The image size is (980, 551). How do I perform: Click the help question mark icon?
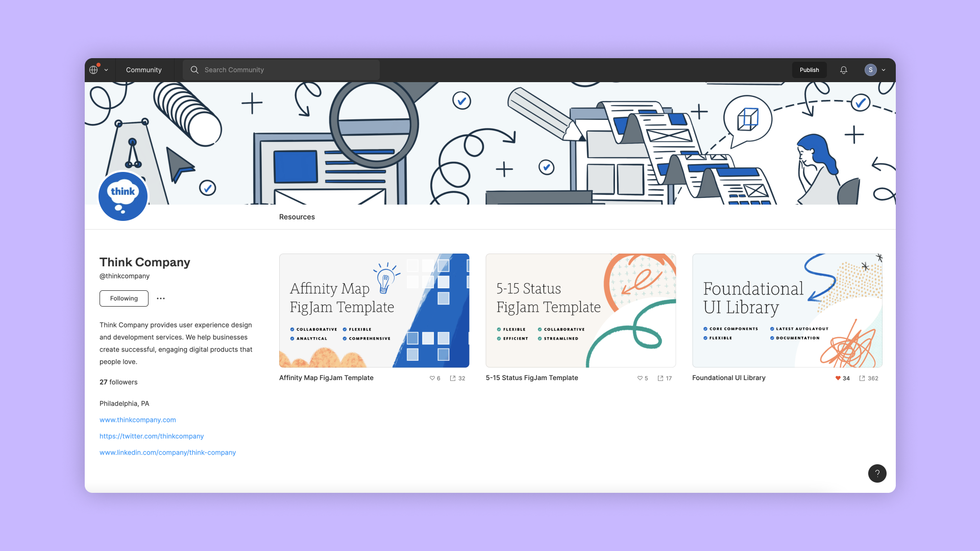877,473
